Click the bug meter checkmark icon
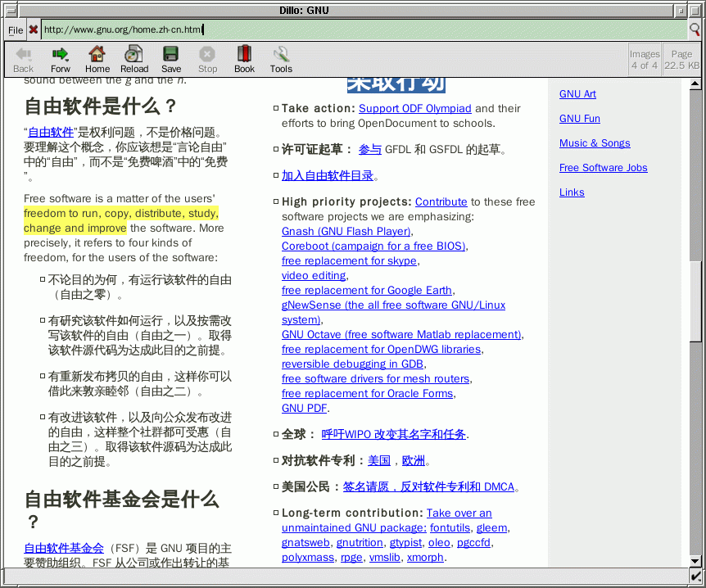 pyautogui.click(x=695, y=576)
